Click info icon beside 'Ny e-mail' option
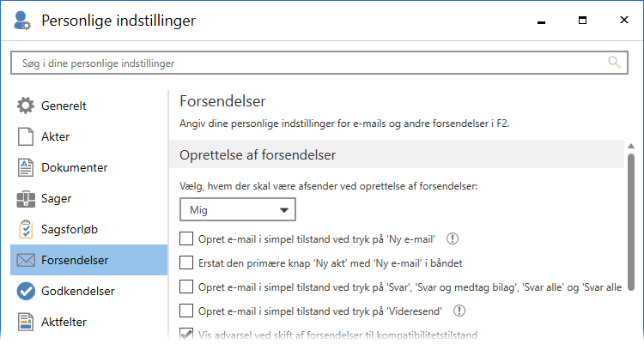 coord(453,239)
